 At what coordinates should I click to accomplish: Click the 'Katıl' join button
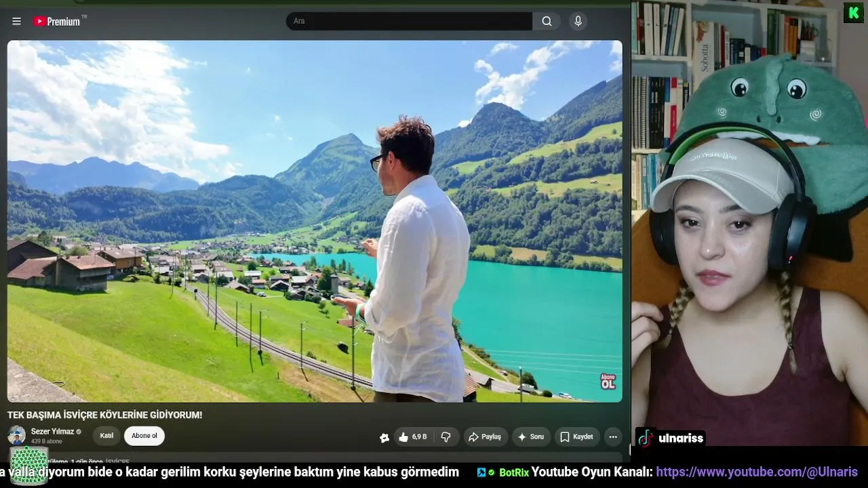coord(106,436)
